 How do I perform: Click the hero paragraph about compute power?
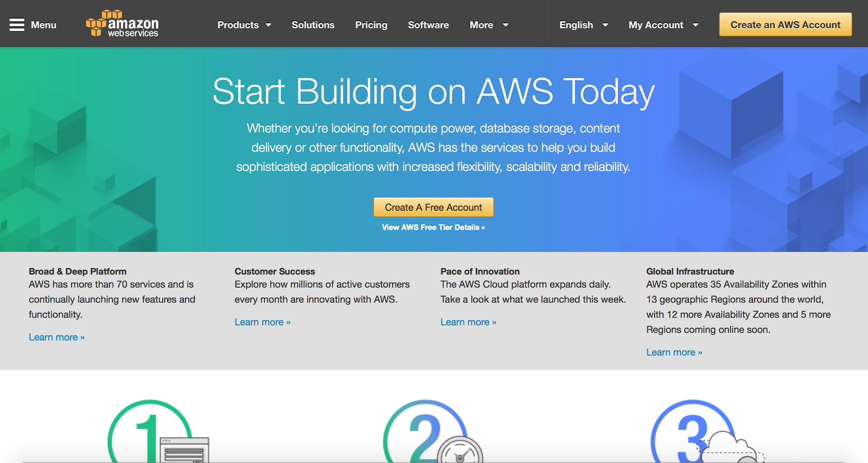click(x=433, y=148)
